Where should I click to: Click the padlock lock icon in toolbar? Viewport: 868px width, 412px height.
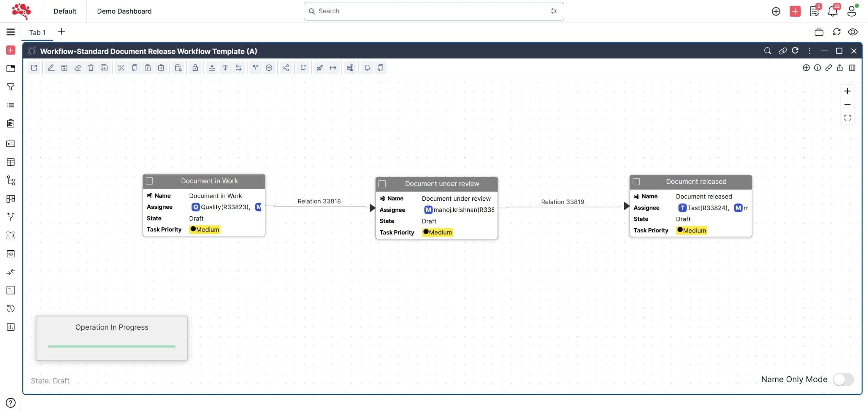195,68
